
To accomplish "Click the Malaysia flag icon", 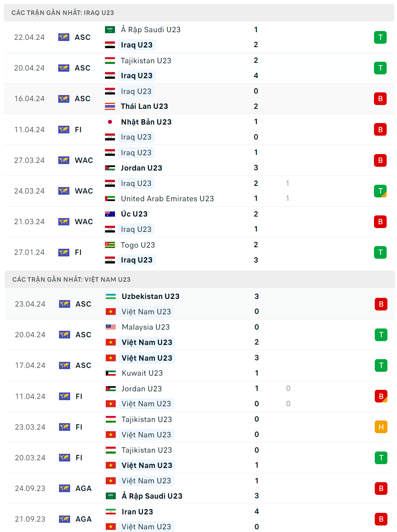I will click(111, 327).
